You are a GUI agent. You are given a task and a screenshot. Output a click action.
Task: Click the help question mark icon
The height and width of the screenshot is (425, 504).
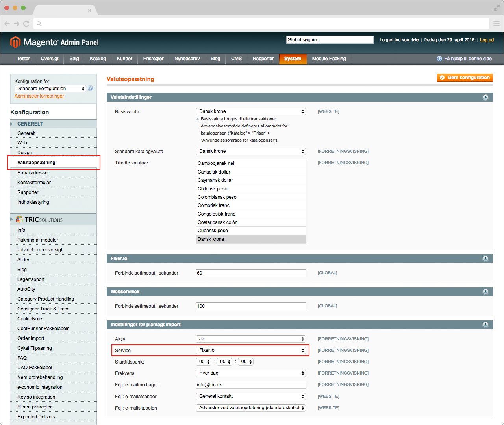(439, 59)
